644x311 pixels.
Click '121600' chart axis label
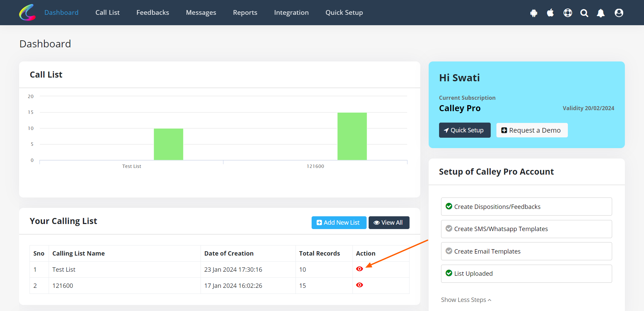point(315,166)
